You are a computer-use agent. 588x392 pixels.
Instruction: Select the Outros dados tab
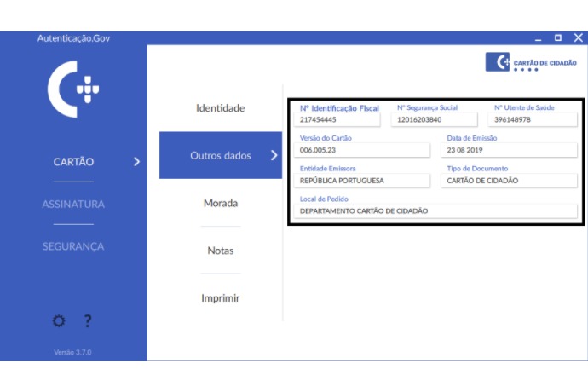(221, 155)
